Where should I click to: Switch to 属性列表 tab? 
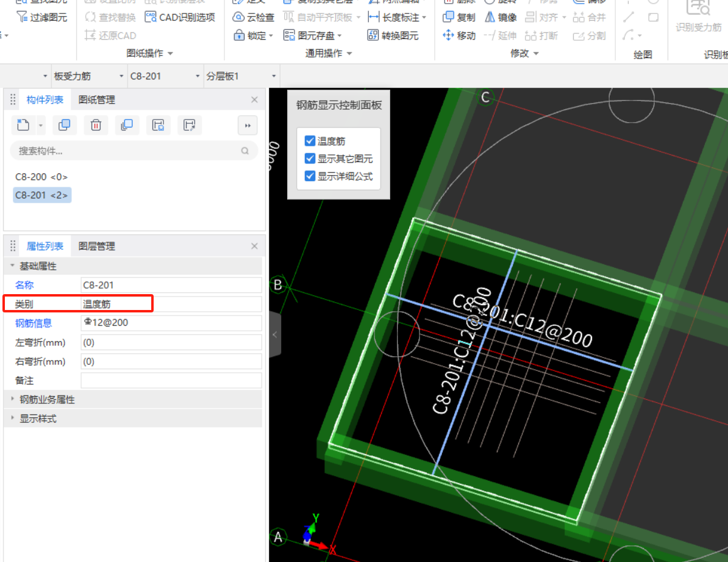click(x=45, y=246)
